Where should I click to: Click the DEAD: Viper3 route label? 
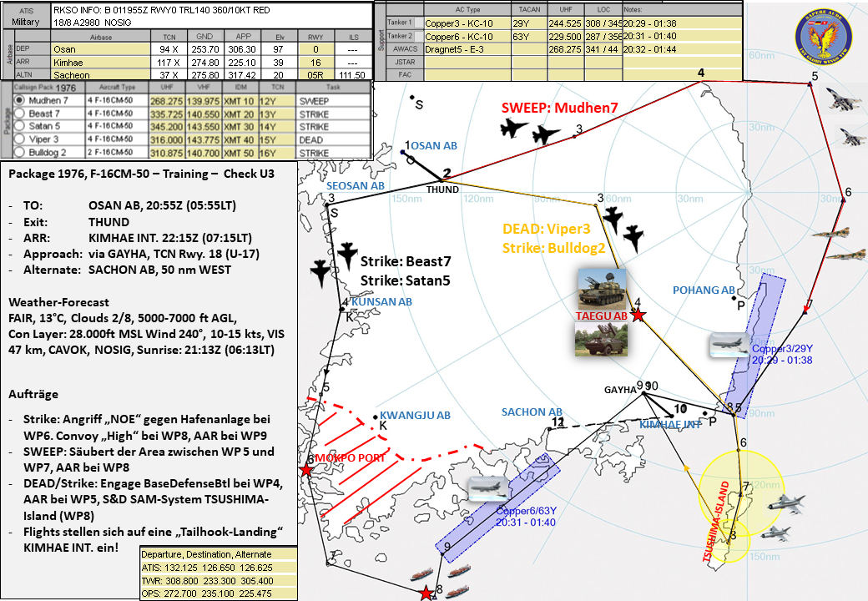(x=547, y=229)
